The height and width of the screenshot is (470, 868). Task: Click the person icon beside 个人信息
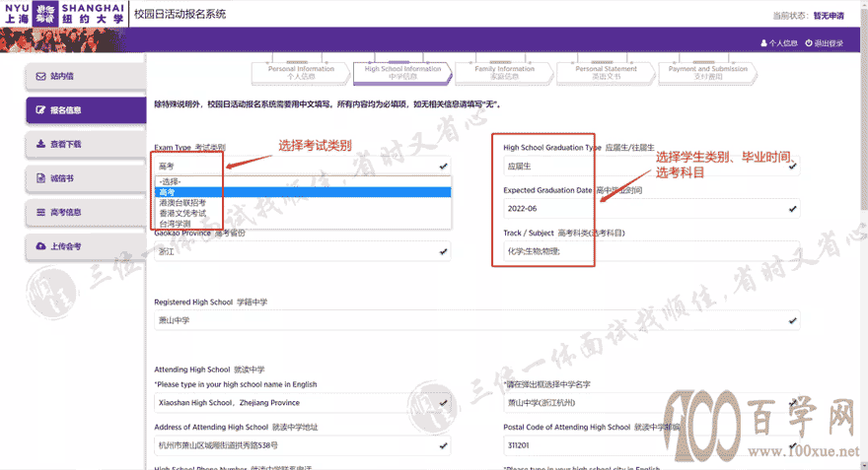coord(763,43)
